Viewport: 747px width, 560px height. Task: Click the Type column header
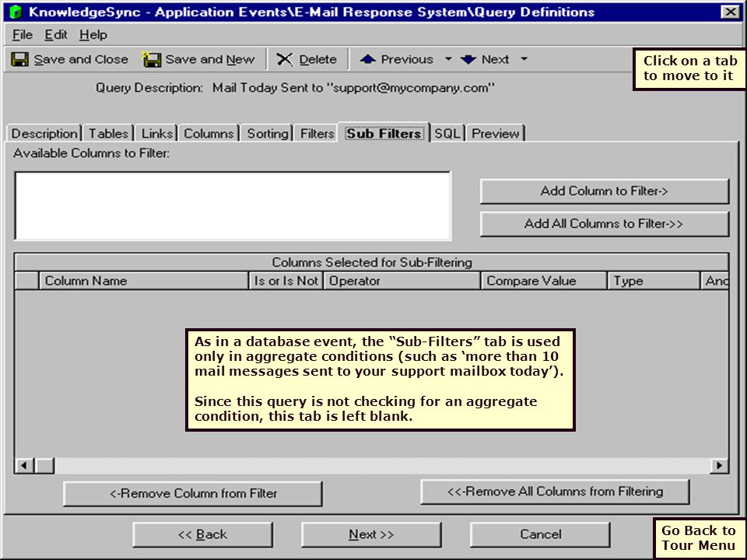654,281
